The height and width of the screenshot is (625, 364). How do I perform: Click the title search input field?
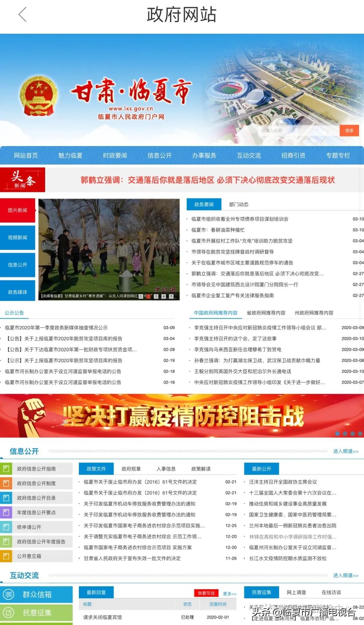299,131
